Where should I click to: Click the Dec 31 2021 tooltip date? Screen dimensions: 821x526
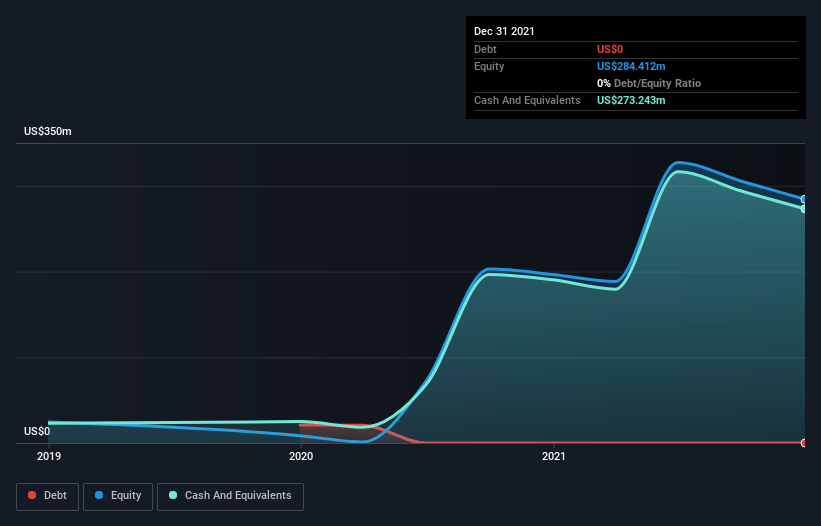point(504,31)
